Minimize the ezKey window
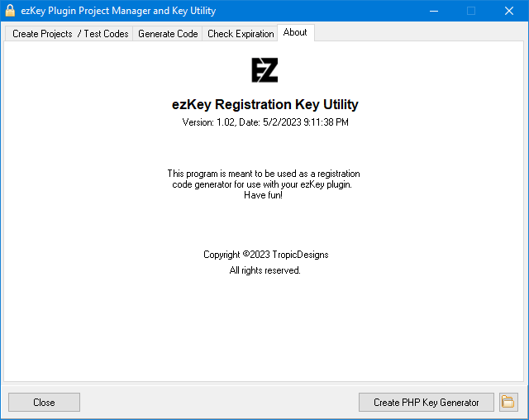529x420 pixels. tap(434, 11)
